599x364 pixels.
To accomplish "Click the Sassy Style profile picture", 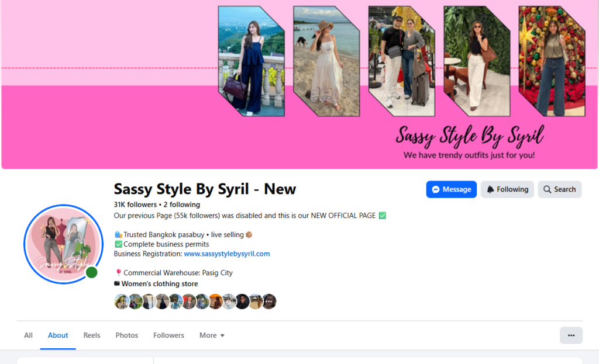I will [63, 244].
